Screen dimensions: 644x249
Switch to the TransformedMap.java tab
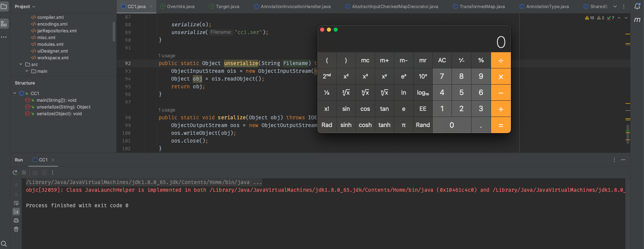[482, 6]
